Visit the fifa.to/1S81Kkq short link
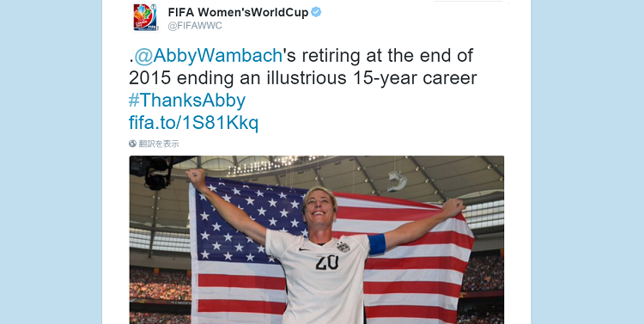Screen dimensions: 644x324 [x=193, y=123]
